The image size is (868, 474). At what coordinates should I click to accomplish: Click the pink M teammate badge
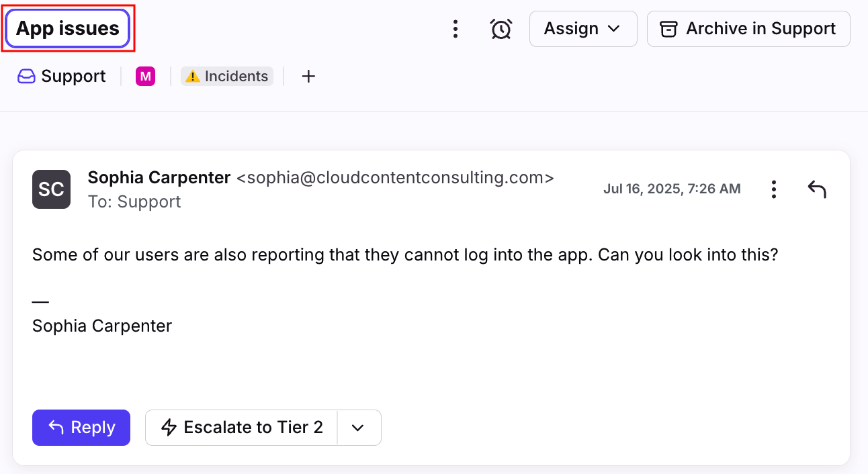coord(145,77)
